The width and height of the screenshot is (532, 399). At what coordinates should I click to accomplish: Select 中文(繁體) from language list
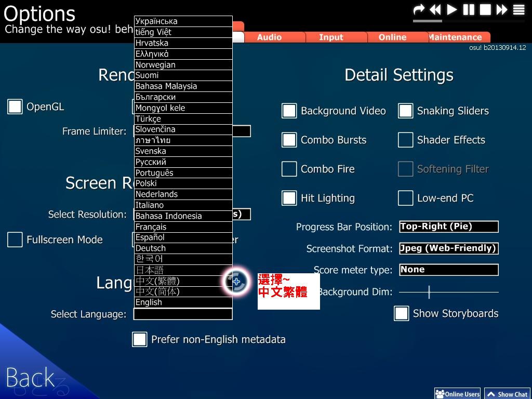pyautogui.click(x=183, y=281)
